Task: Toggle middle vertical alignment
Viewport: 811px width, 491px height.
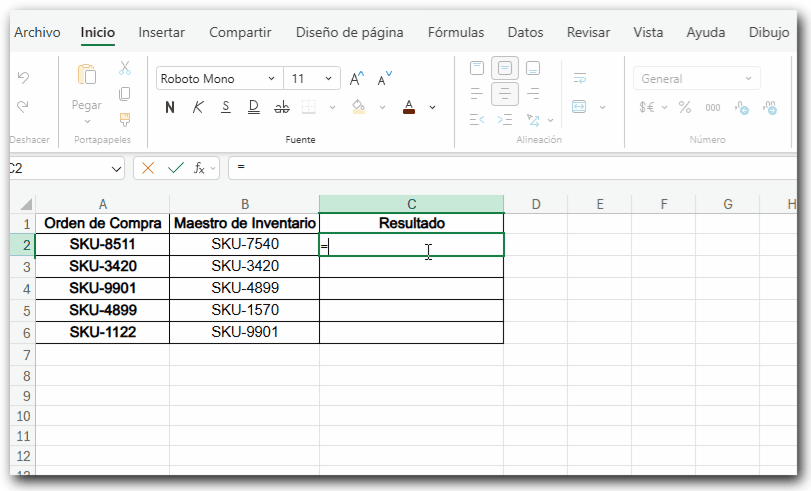Action: coord(505,68)
